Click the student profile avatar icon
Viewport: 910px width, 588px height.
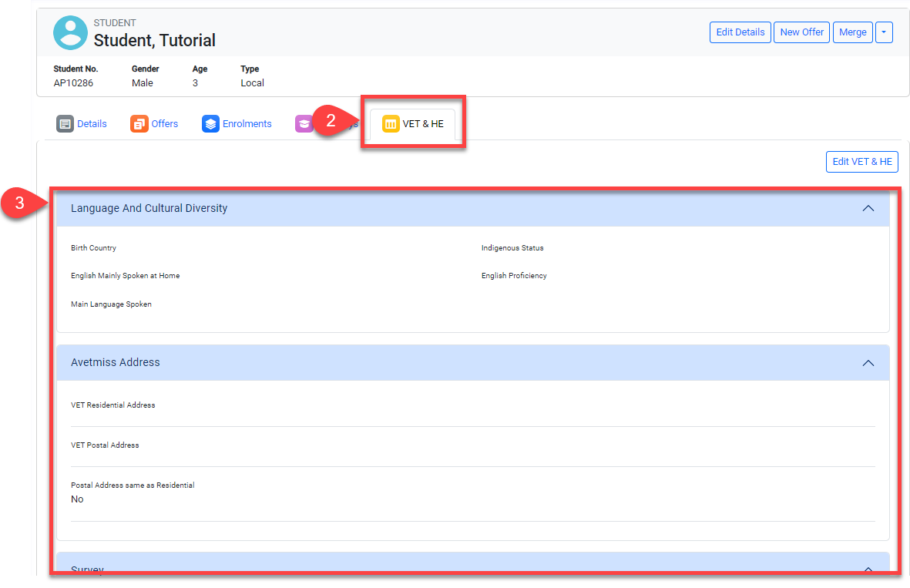pyautogui.click(x=70, y=33)
